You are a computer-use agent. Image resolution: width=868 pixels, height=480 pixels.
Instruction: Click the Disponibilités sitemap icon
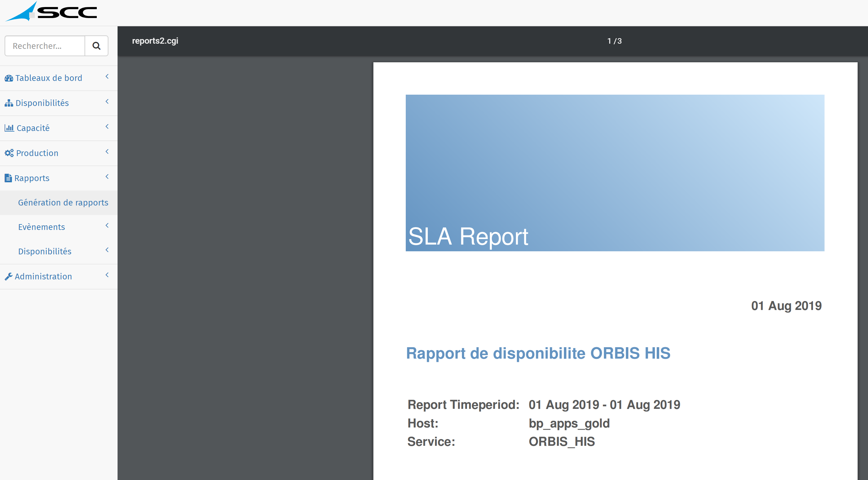[x=9, y=103]
